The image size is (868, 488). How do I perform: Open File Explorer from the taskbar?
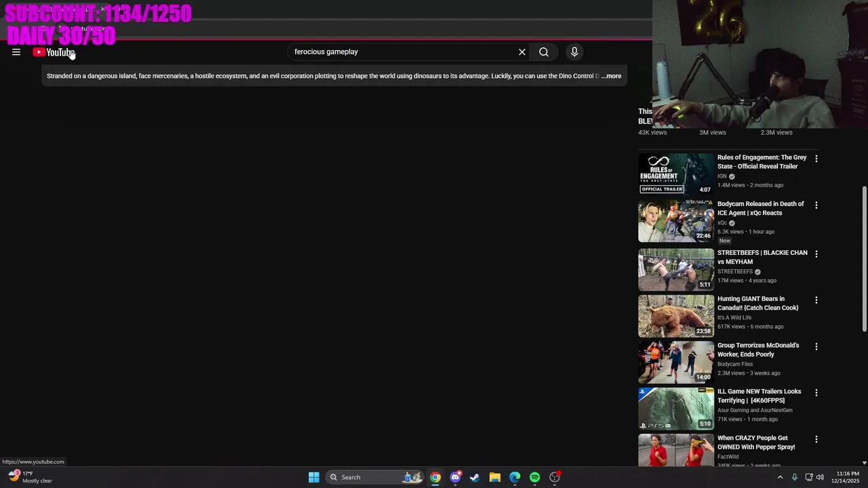(495, 477)
